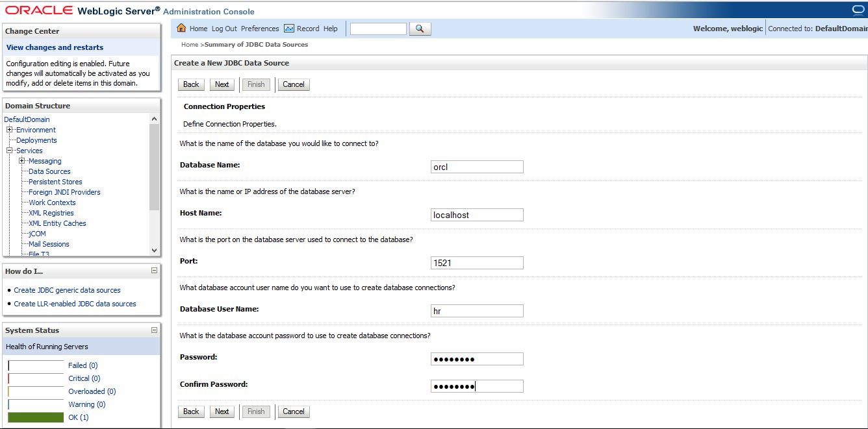868x429 pixels.
Task: Click the top Back button
Action: click(x=191, y=84)
